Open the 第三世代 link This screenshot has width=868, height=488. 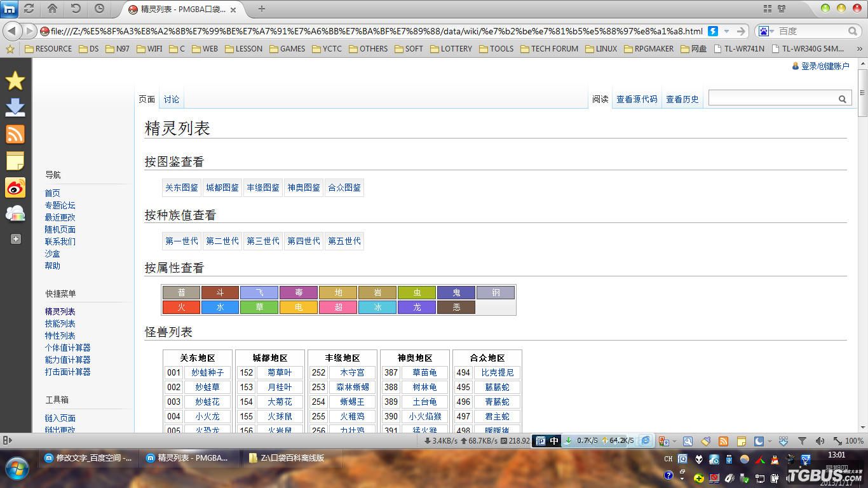[263, 241]
